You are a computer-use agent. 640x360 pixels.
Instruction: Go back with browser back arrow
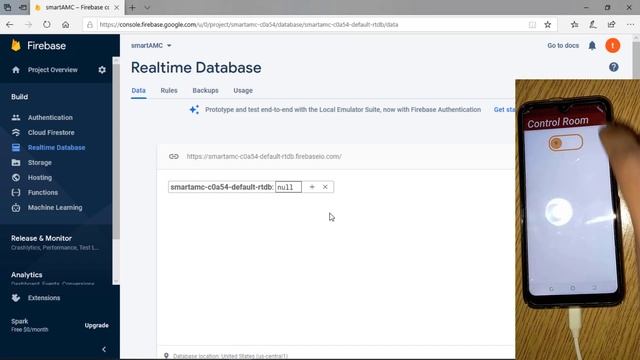coord(10,24)
